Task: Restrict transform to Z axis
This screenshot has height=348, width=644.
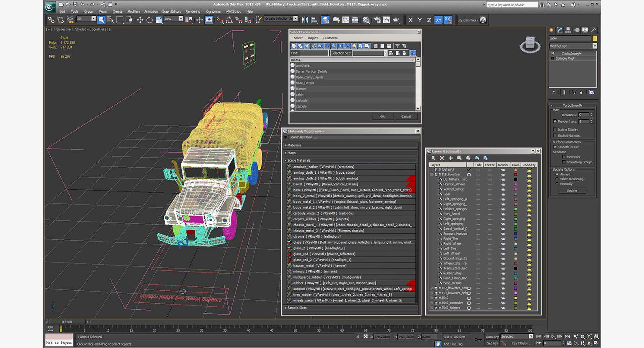Action: (429, 20)
